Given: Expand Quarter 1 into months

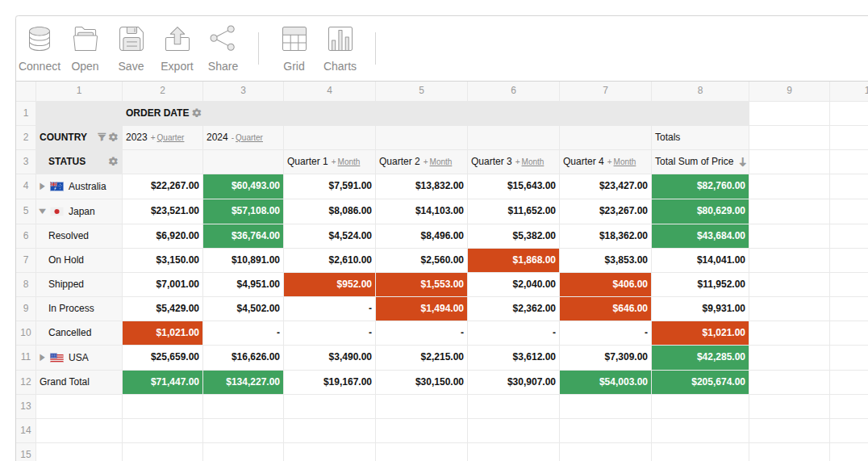Looking at the screenshot, I should (x=348, y=162).
